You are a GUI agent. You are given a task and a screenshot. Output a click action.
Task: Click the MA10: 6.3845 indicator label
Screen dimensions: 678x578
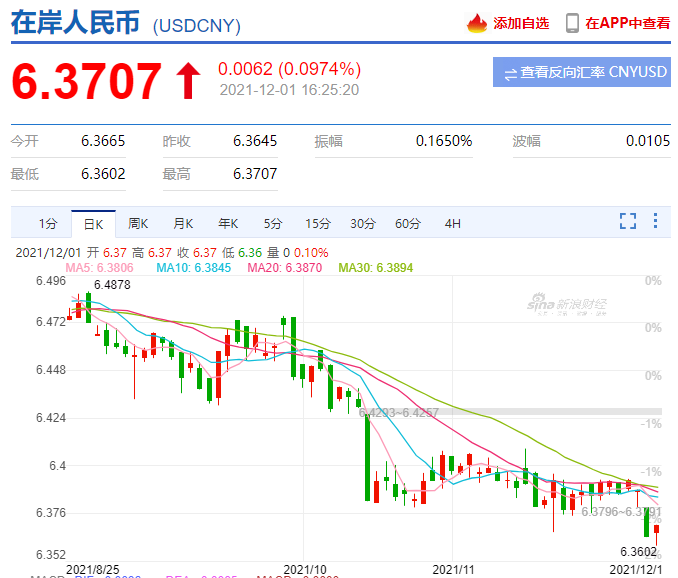pyautogui.click(x=194, y=268)
